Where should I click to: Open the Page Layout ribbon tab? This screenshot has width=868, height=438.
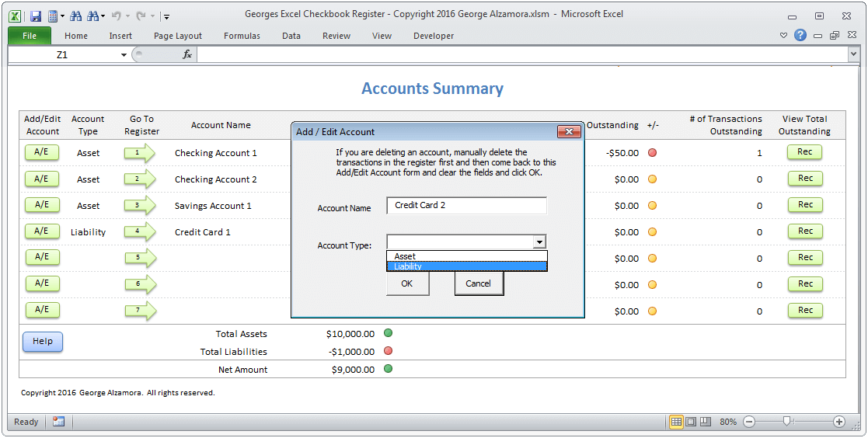click(x=178, y=36)
